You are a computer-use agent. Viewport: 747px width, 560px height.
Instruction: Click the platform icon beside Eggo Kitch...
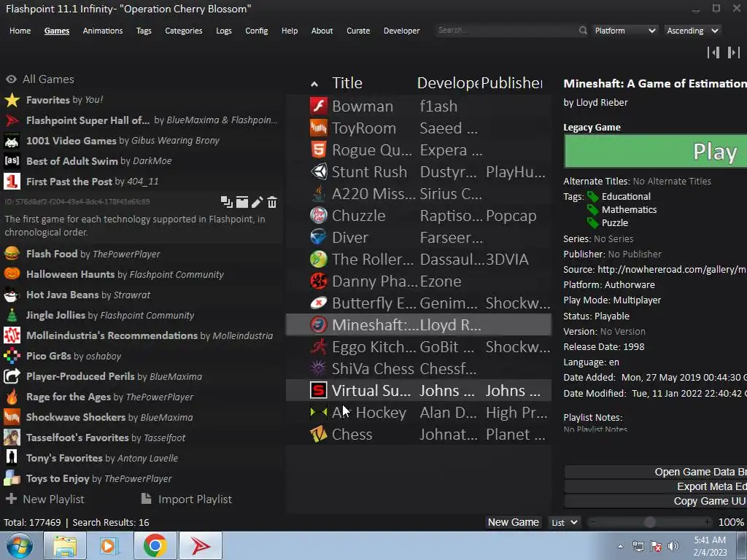tap(318, 346)
